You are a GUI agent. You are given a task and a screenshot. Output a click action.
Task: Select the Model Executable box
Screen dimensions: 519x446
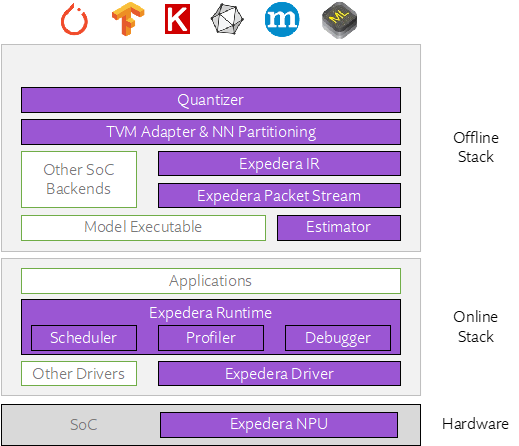click(143, 228)
